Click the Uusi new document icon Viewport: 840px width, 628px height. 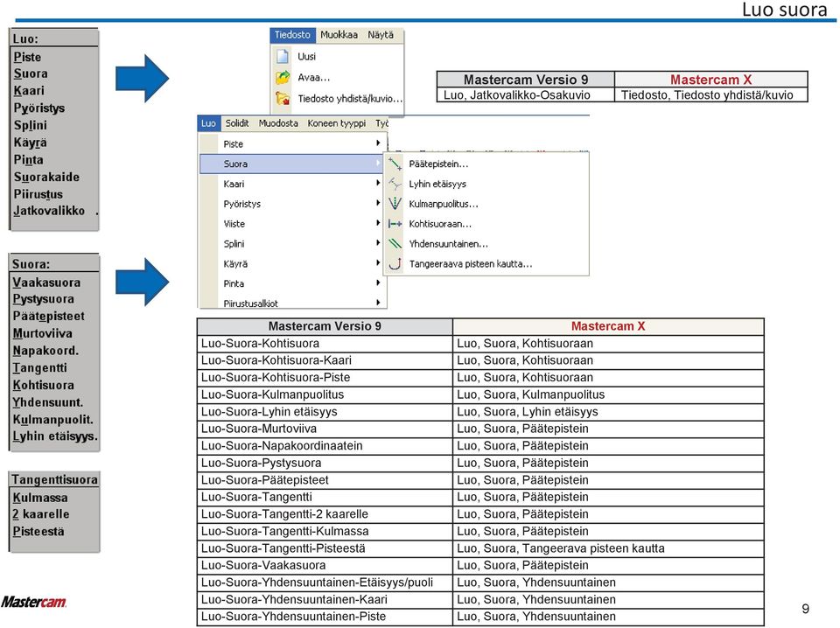tap(283, 56)
